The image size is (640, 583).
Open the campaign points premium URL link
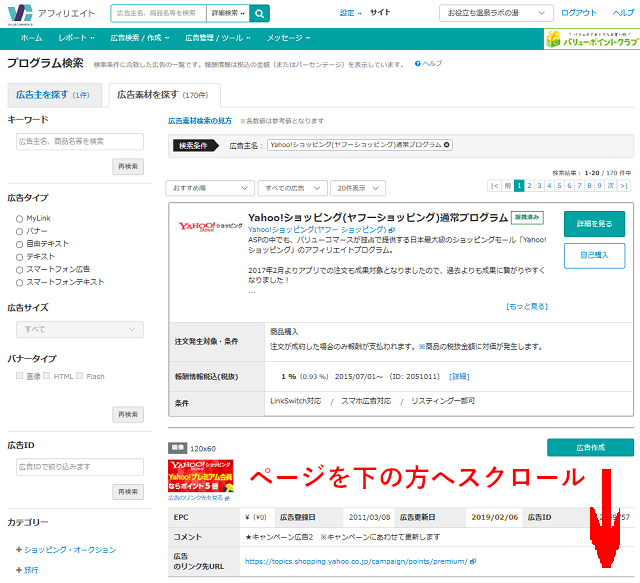(x=356, y=562)
